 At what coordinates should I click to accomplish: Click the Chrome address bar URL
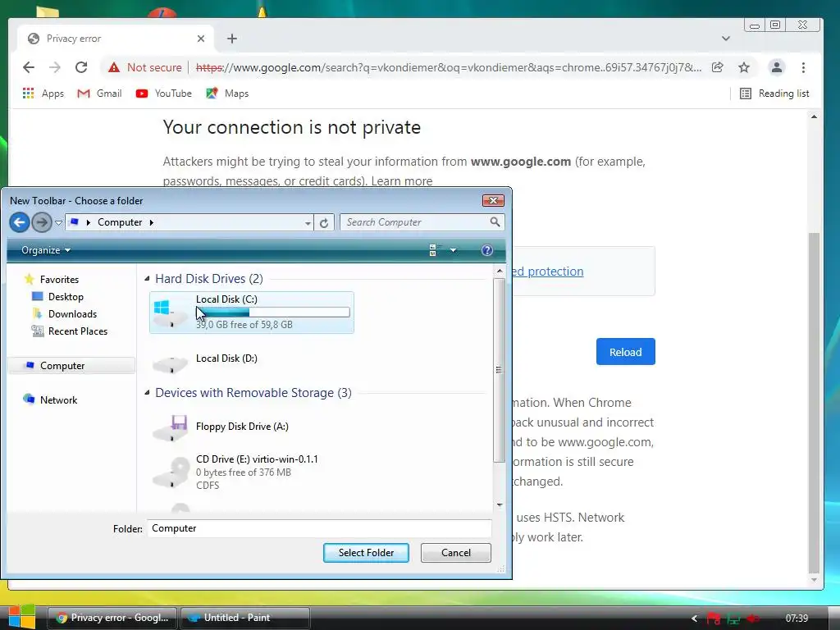click(449, 67)
